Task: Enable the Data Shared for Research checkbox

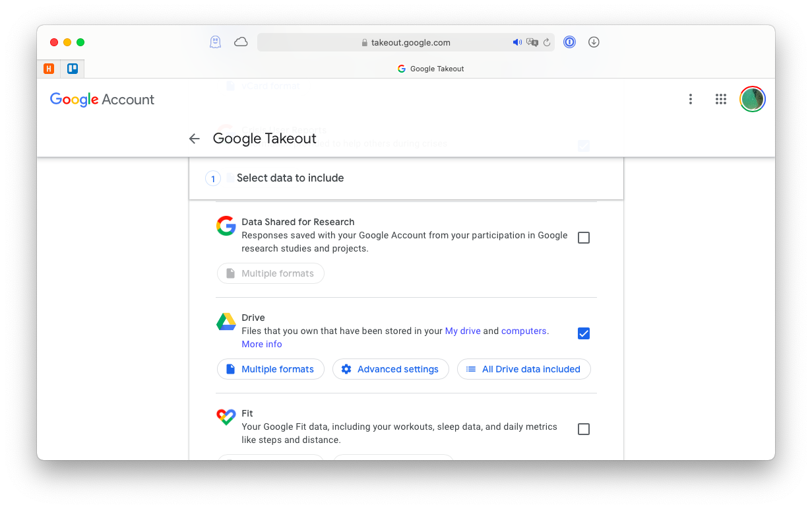Action: pyautogui.click(x=583, y=237)
